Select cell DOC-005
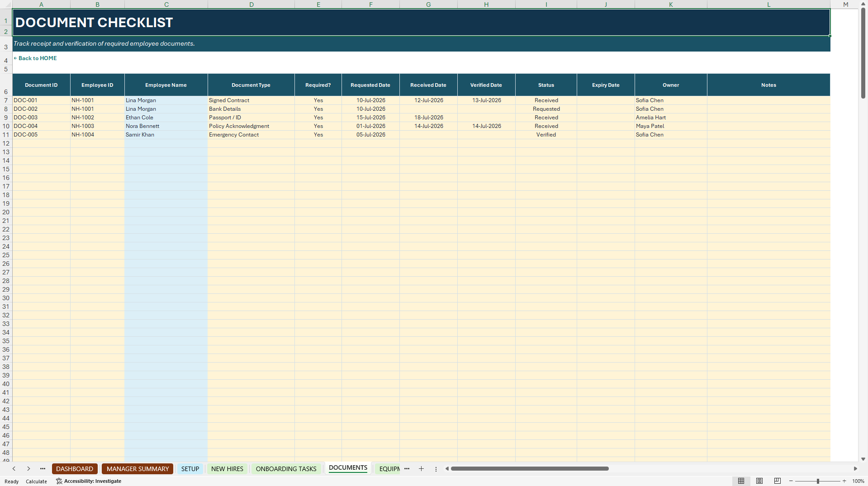This screenshot has width=868, height=486. [x=41, y=135]
